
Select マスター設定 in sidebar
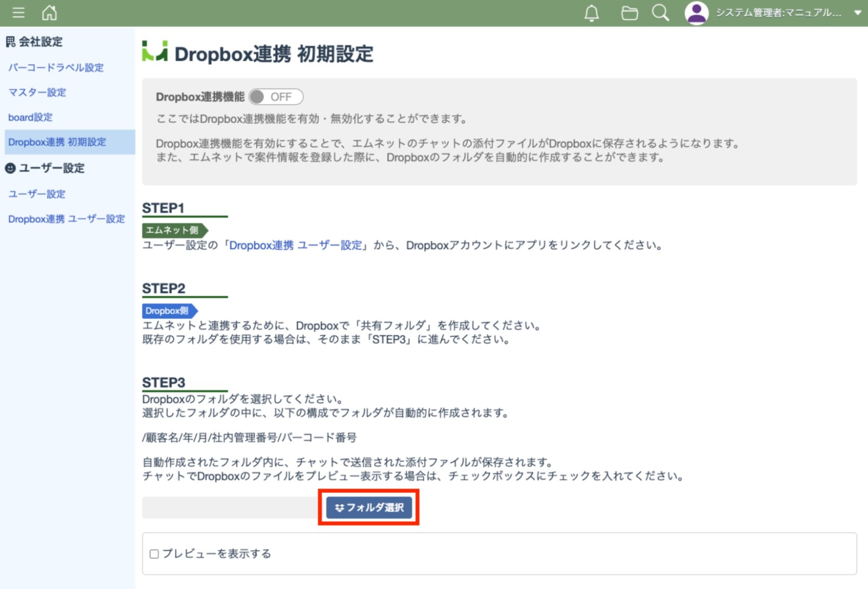pyautogui.click(x=37, y=92)
